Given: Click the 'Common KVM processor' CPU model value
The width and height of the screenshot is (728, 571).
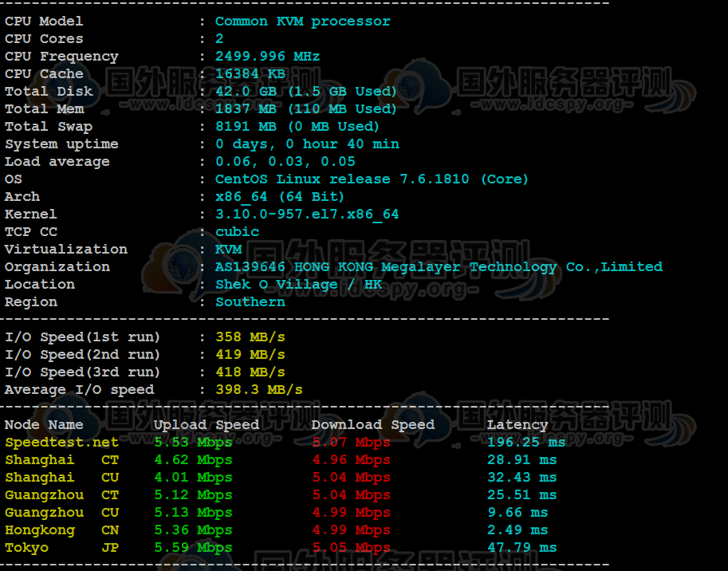Looking at the screenshot, I should pos(303,22).
